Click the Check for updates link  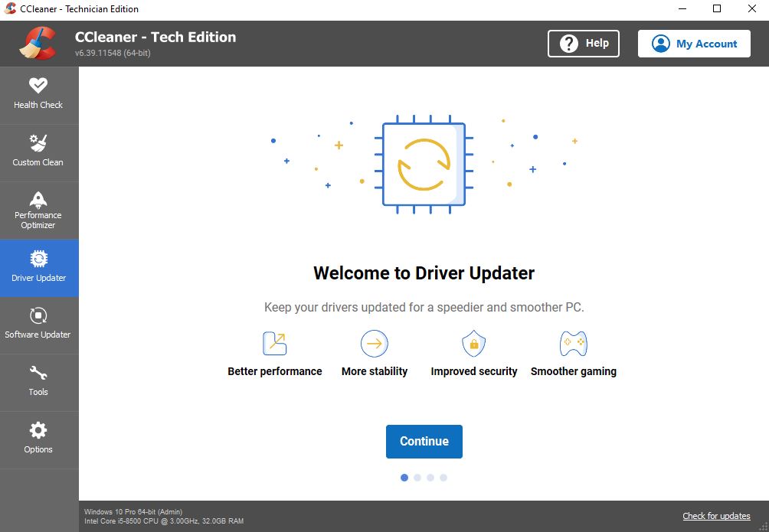pyautogui.click(x=716, y=516)
